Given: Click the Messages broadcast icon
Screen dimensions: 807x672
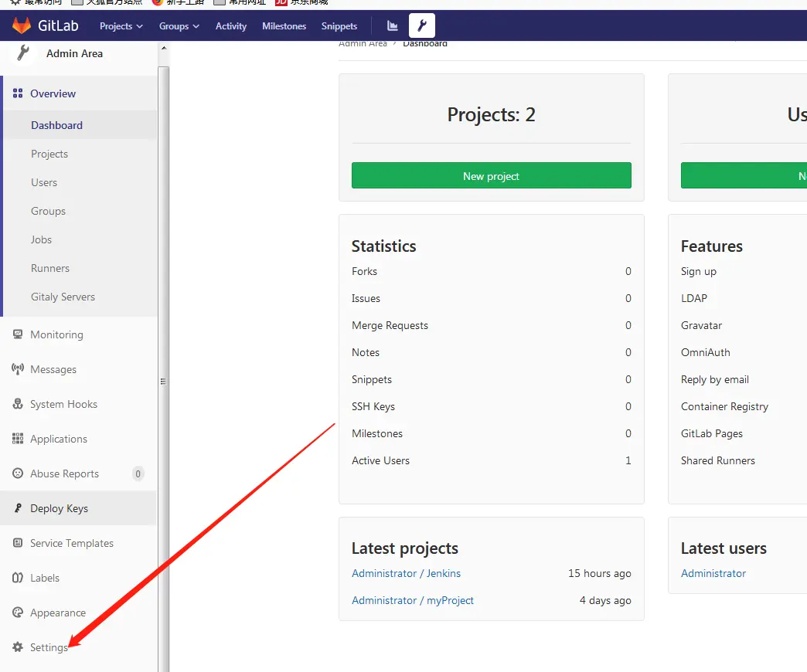Looking at the screenshot, I should coord(18,369).
